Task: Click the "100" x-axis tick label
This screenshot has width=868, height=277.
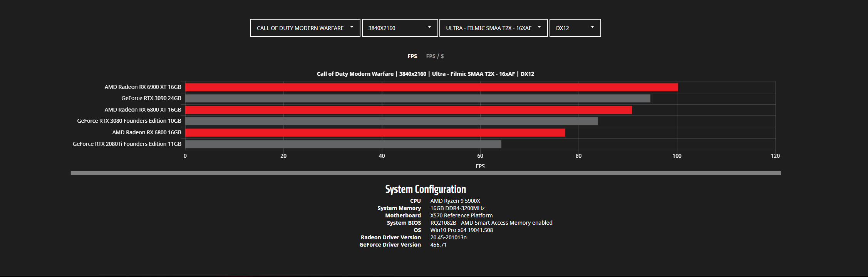Action: pos(677,156)
